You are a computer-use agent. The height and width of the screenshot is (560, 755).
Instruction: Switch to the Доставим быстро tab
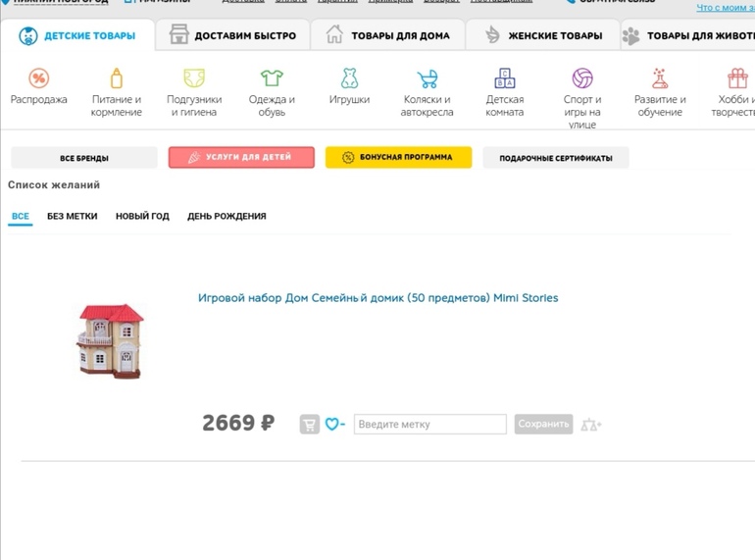232,35
